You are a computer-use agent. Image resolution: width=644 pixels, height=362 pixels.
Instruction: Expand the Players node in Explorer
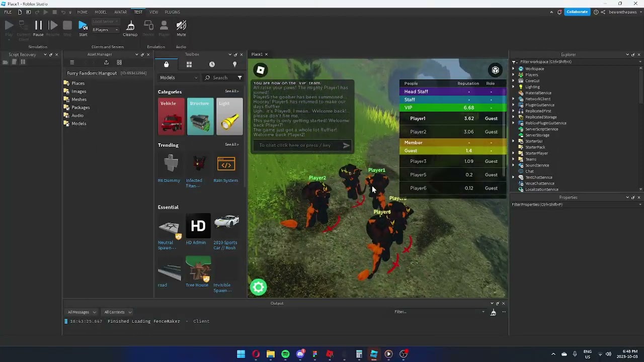click(x=514, y=75)
